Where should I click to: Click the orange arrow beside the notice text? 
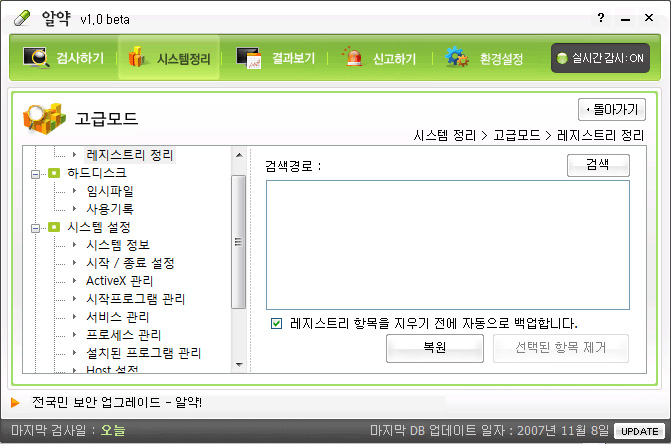15,403
